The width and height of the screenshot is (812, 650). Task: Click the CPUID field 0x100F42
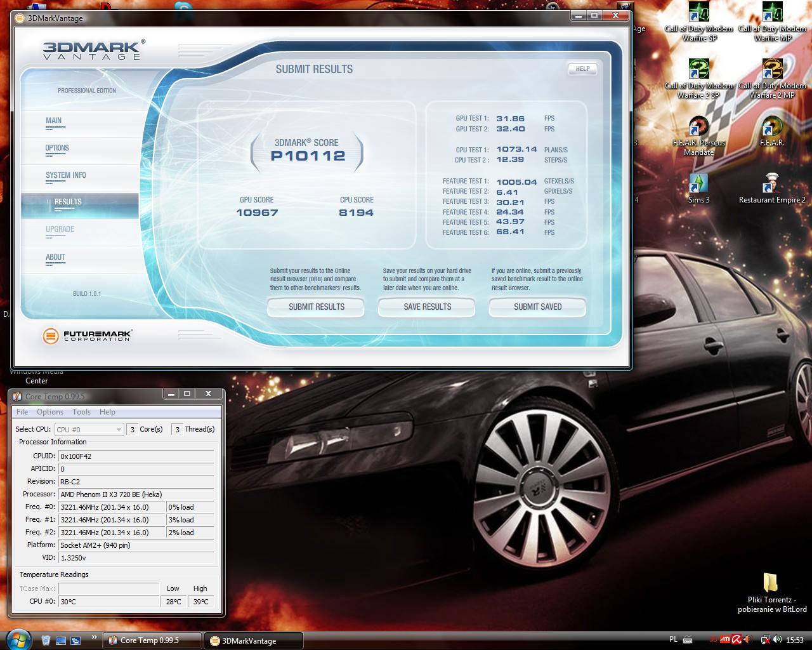[x=136, y=456]
